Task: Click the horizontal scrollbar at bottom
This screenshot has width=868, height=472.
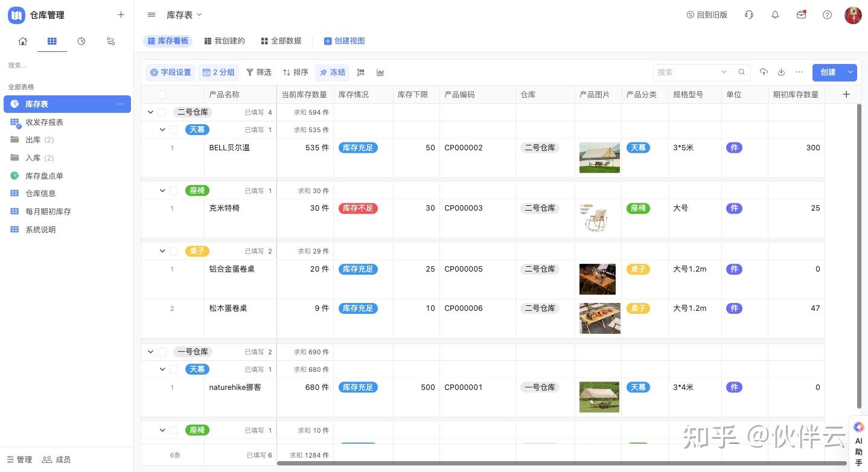Action: click(561, 464)
